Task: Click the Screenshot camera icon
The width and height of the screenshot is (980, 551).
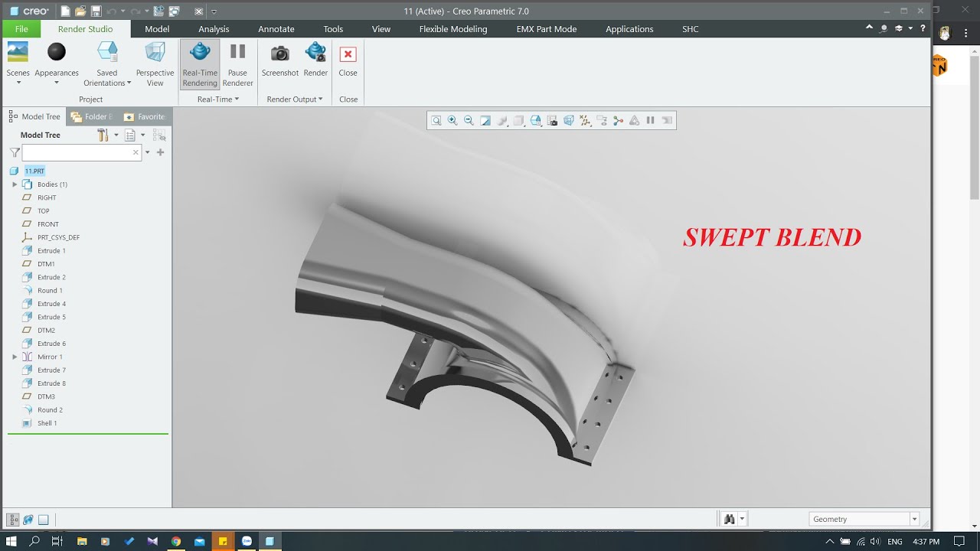Action: (x=280, y=60)
